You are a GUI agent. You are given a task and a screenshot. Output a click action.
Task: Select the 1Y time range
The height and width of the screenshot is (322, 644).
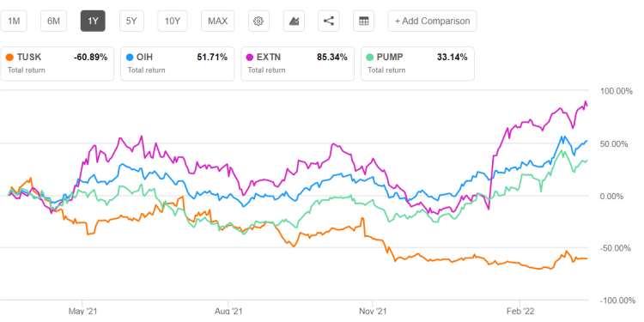(x=93, y=21)
